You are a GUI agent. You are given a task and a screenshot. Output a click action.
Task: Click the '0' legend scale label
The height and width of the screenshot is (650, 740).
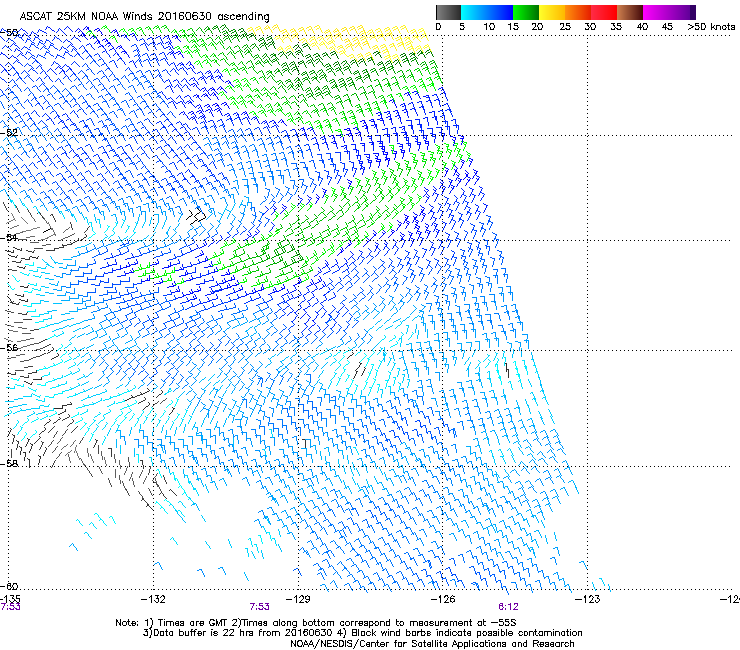[438, 26]
